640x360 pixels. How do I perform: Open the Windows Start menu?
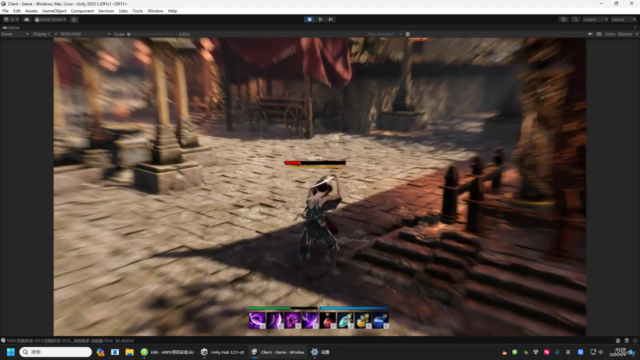click(x=11, y=352)
